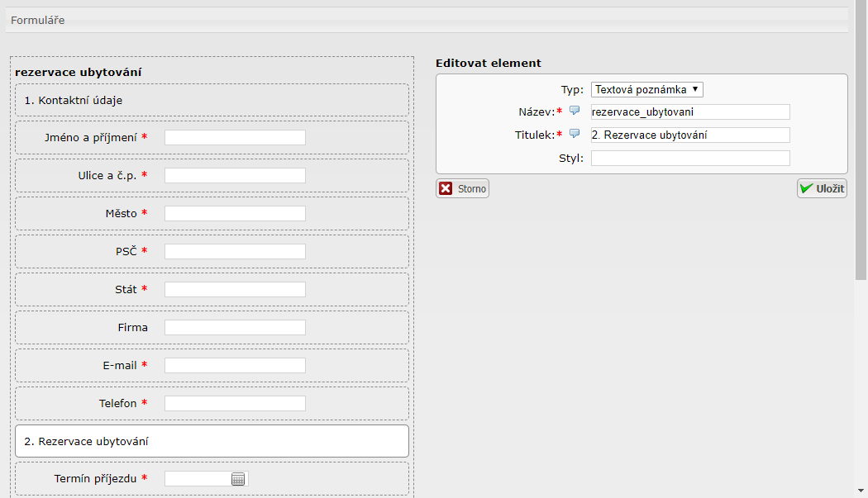Click the help bubble icon next to Název

pyautogui.click(x=575, y=111)
